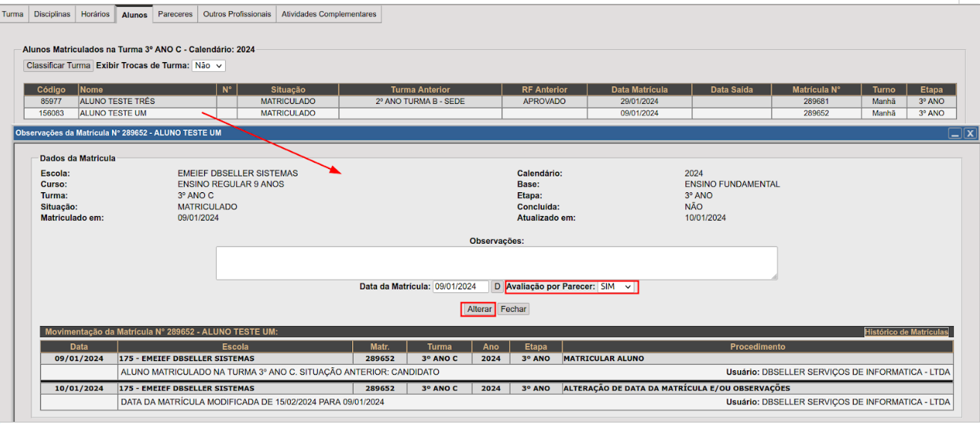Open the Histórico de Matrículas link

tap(906, 332)
